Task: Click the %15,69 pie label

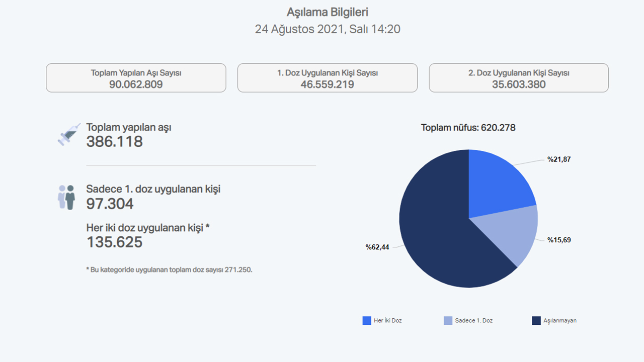Action: point(559,240)
